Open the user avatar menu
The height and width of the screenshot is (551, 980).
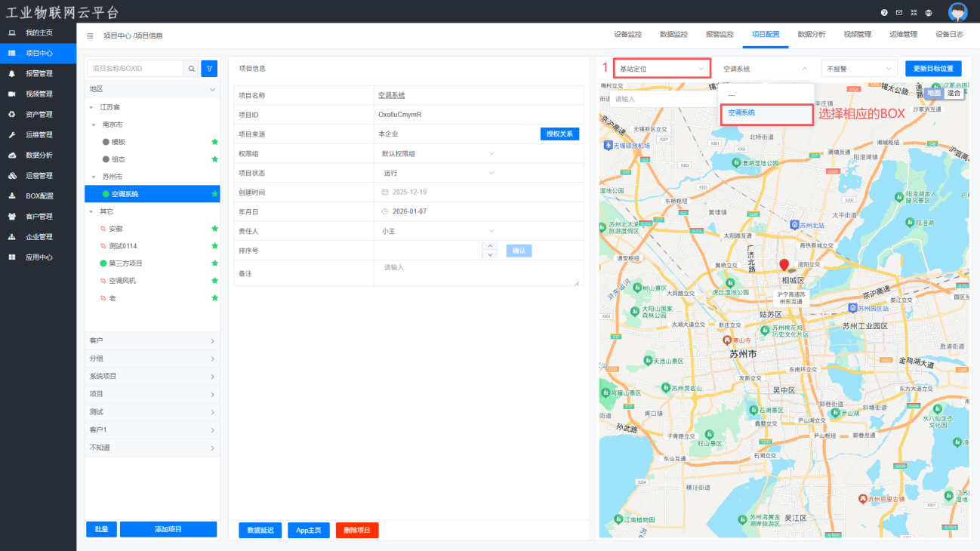pos(957,12)
